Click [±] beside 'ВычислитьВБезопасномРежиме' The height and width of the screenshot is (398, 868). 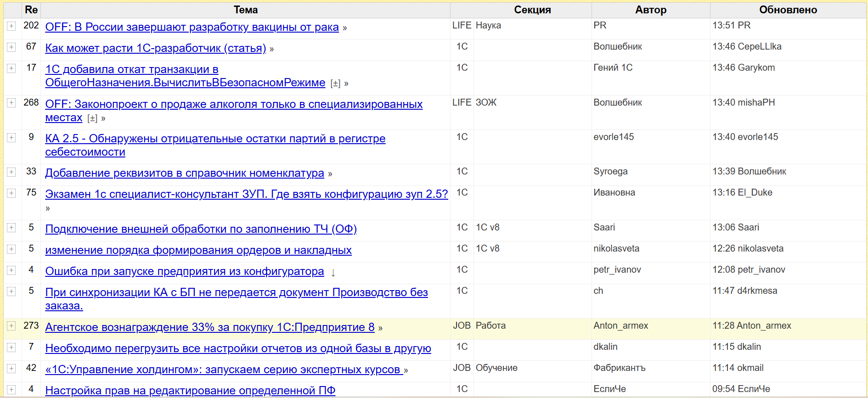[335, 84]
